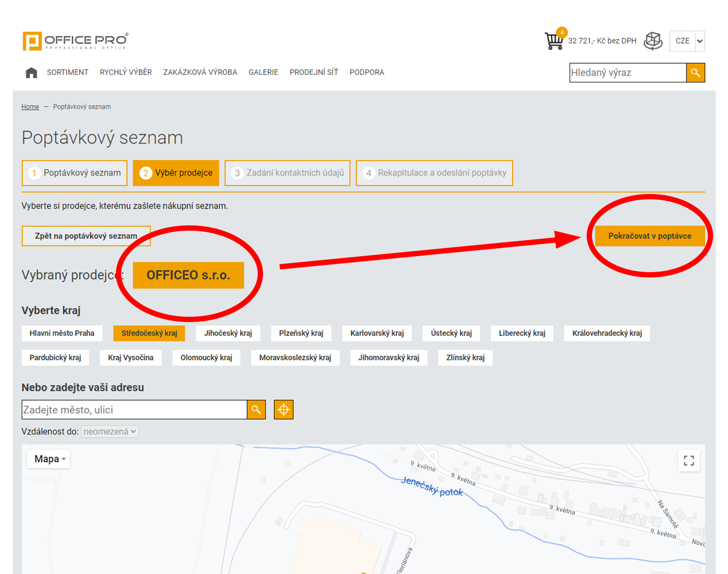Open the Vzdálenost do distance dropdown
This screenshot has width=728, height=574.
[x=110, y=432]
